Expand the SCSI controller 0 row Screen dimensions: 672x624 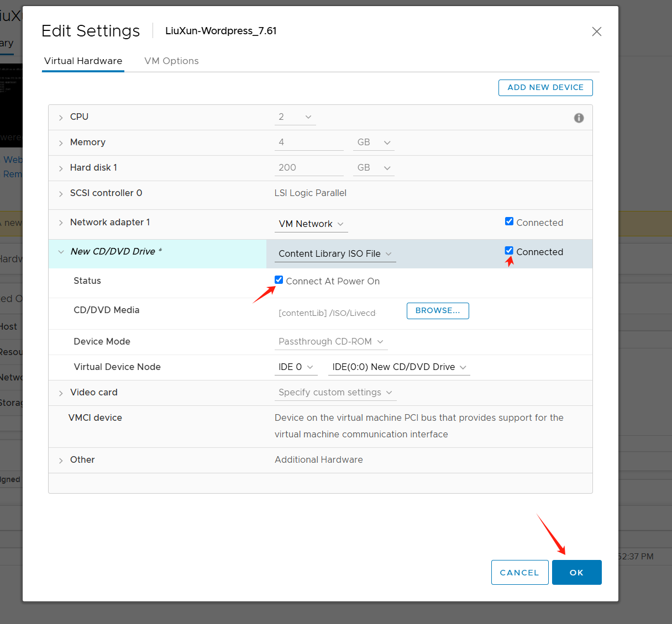tap(61, 194)
